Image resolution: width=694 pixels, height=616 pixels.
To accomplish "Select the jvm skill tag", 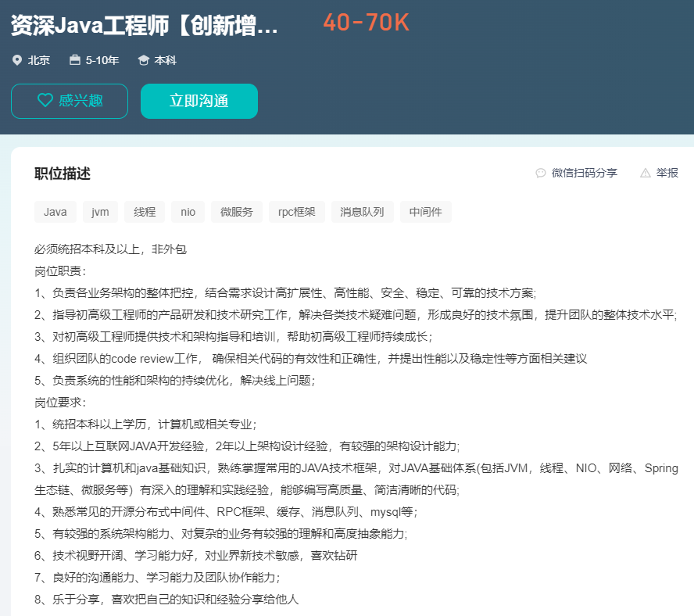I will 100,212.
